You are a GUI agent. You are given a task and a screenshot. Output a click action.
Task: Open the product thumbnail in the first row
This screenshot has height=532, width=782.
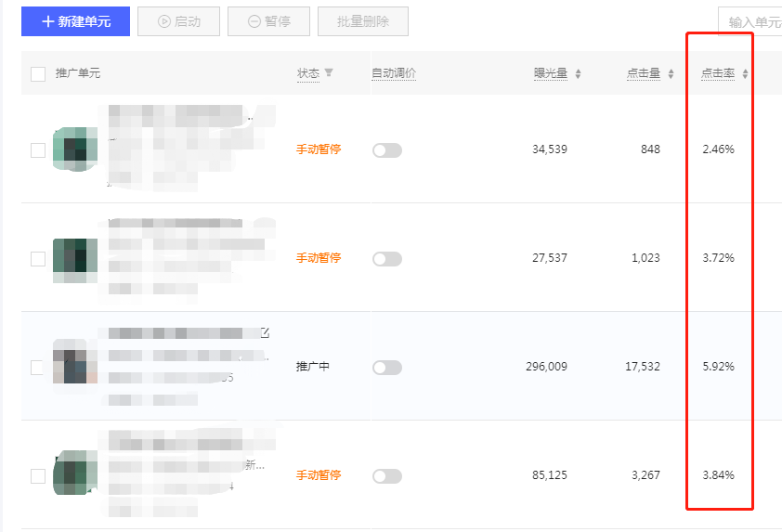(x=75, y=149)
